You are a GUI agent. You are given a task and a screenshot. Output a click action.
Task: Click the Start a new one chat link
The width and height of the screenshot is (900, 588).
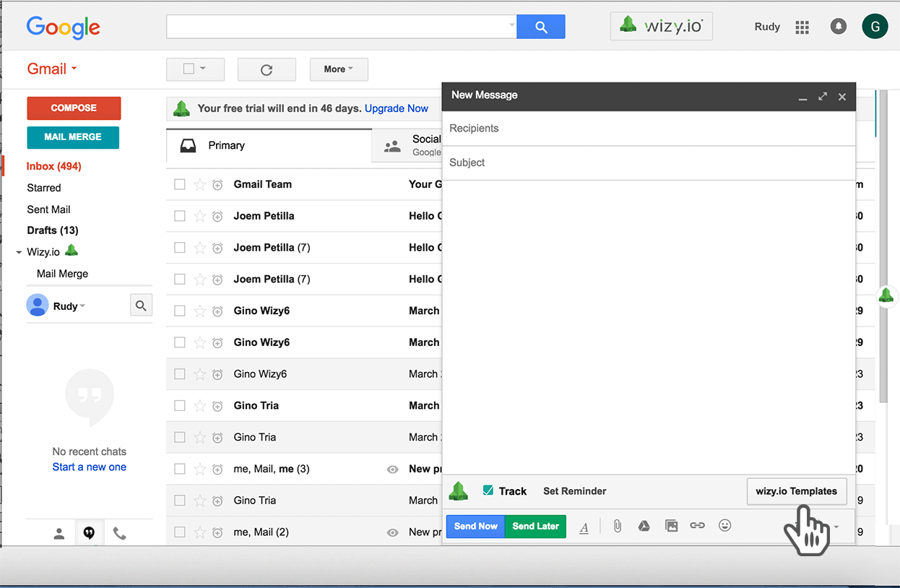point(90,467)
